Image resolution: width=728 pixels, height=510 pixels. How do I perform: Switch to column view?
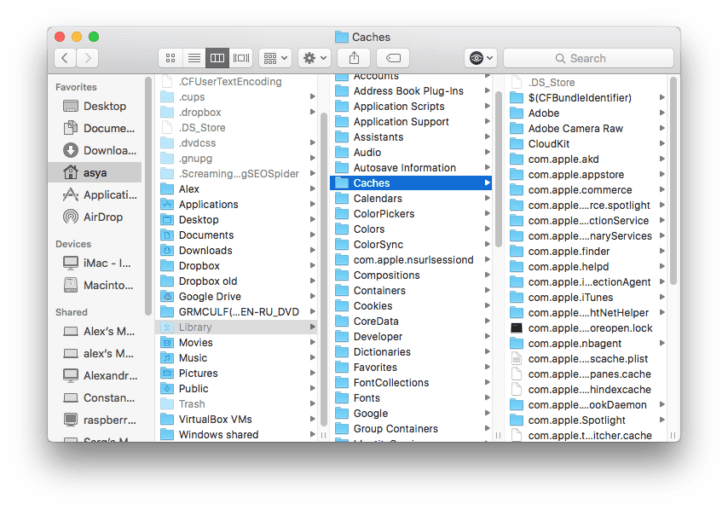217,58
